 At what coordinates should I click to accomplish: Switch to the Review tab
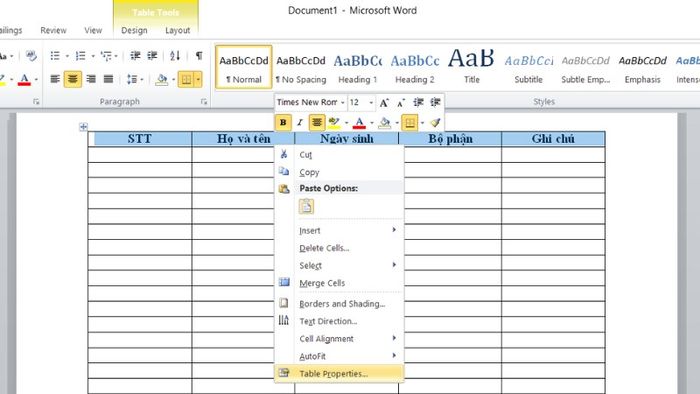point(53,30)
